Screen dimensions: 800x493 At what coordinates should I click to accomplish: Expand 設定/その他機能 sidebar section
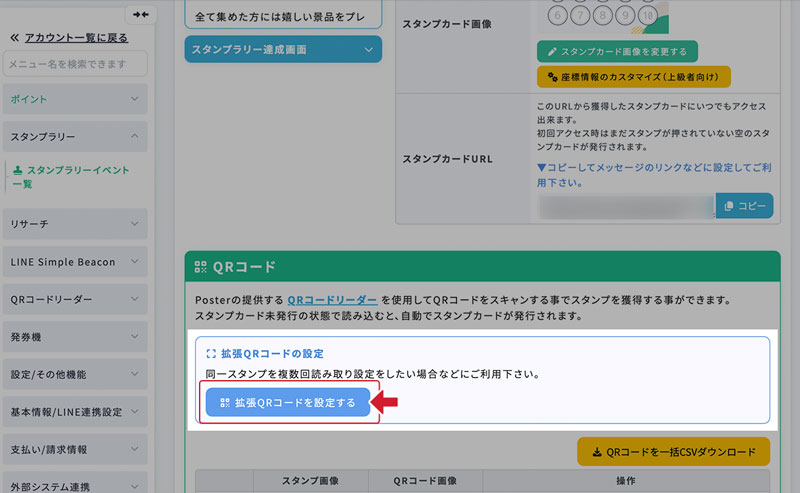(75, 374)
